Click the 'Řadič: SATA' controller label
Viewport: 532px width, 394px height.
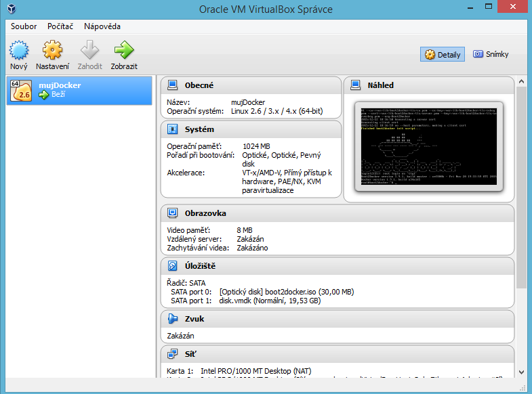pos(186,283)
